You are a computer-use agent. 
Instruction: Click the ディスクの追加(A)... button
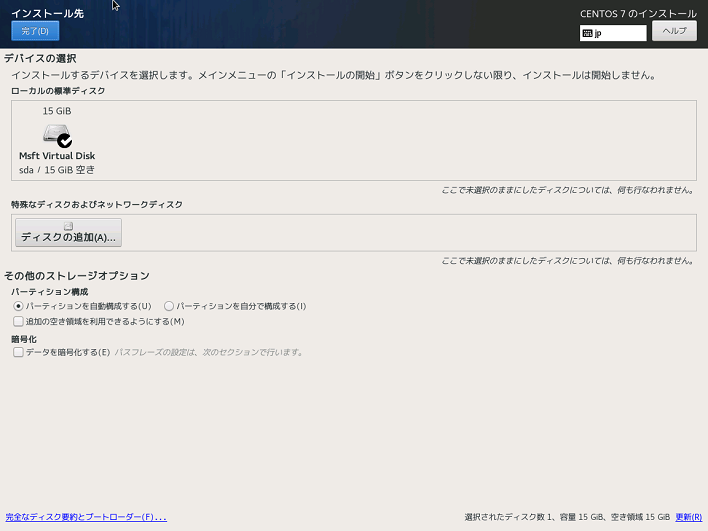coord(68,233)
